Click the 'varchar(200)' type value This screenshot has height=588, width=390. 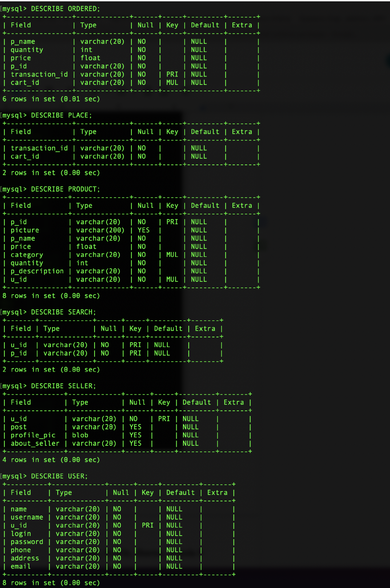[x=100, y=230]
